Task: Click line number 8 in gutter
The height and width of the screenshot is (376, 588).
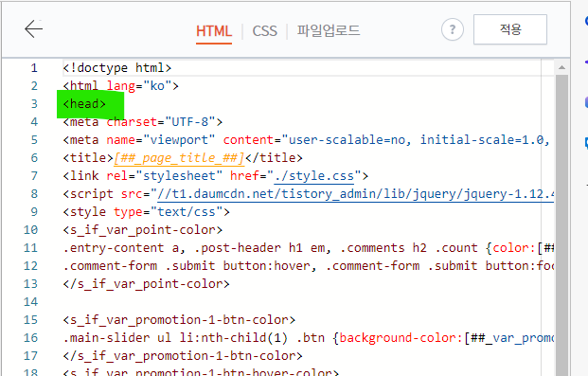Action: tap(34, 194)
